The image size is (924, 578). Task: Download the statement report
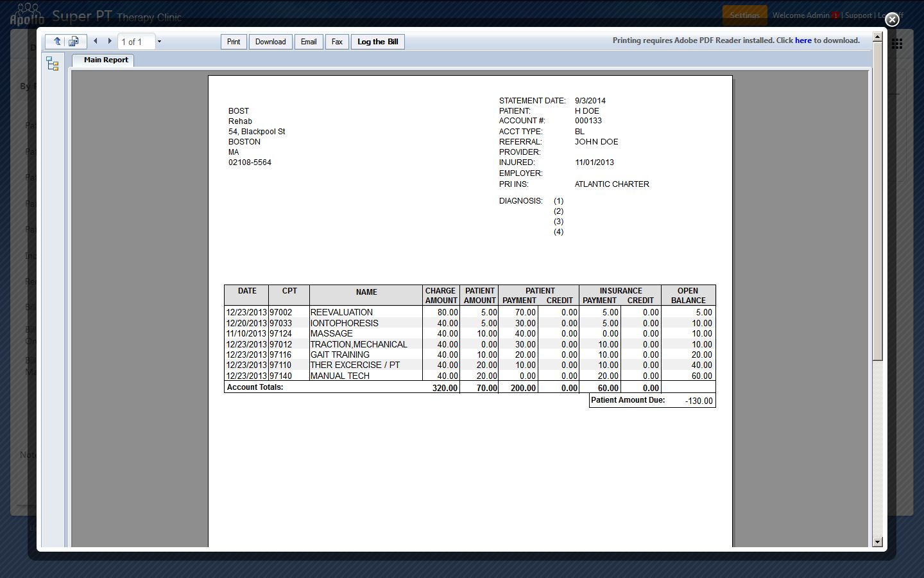[270, 42]
